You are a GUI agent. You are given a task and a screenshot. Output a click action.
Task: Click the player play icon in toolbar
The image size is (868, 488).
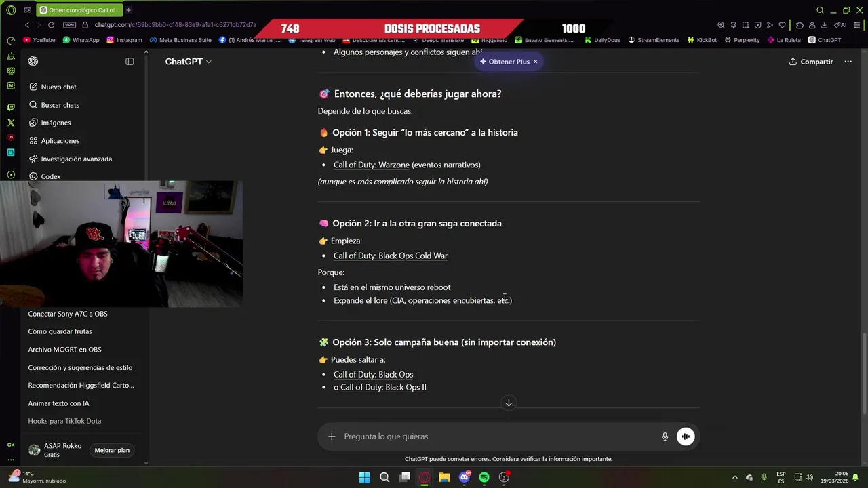tap(770, 25)
